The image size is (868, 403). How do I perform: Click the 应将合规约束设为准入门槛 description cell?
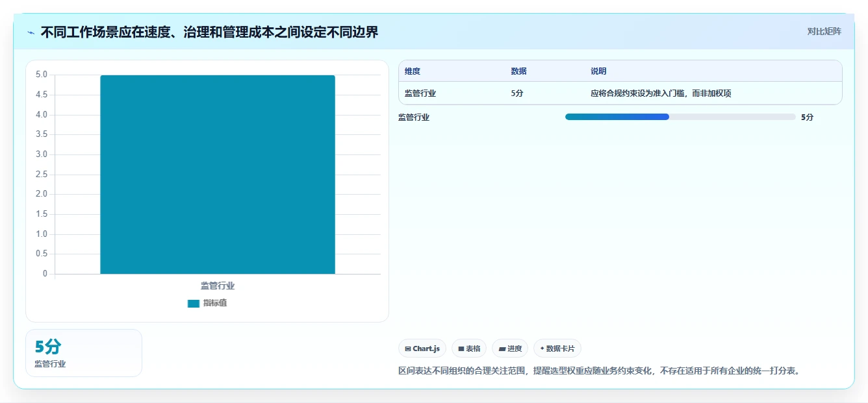(661, 93)
